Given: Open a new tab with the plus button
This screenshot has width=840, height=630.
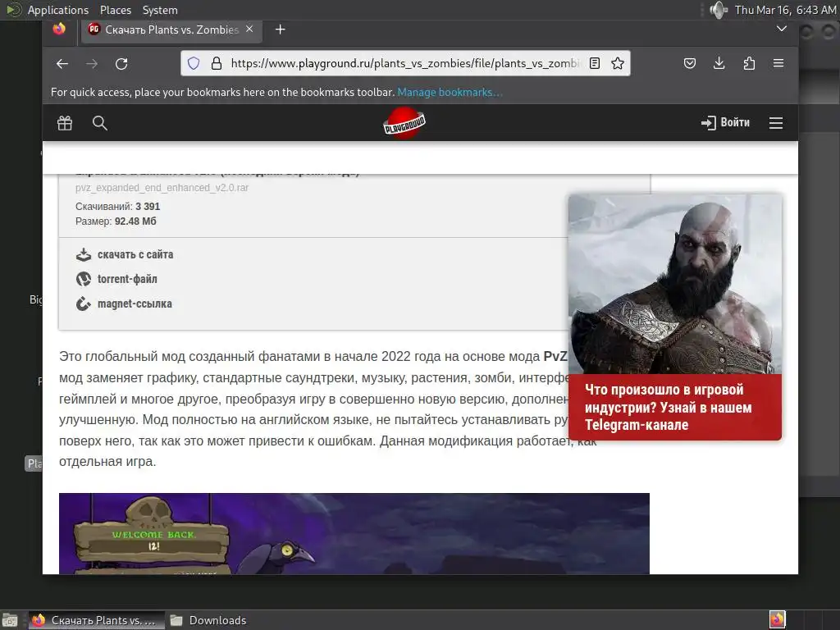Looking at the screenshot, I should click(281, 30).
